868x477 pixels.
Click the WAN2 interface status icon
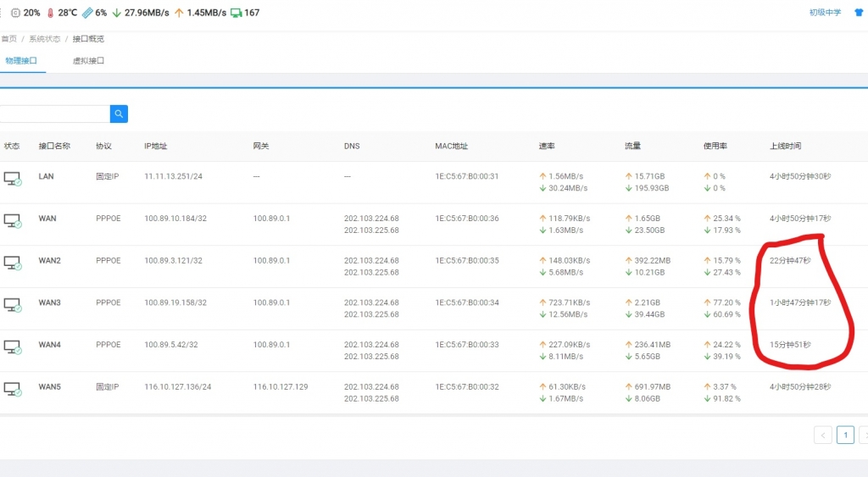tap(13, 263)
